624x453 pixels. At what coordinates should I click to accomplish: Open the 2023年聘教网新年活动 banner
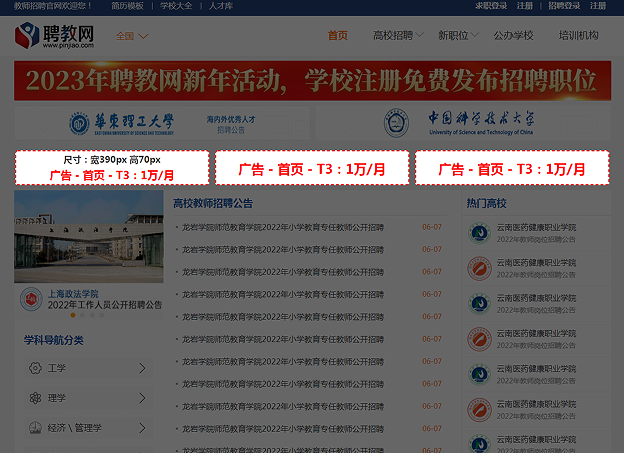click(x=312, y=81)
